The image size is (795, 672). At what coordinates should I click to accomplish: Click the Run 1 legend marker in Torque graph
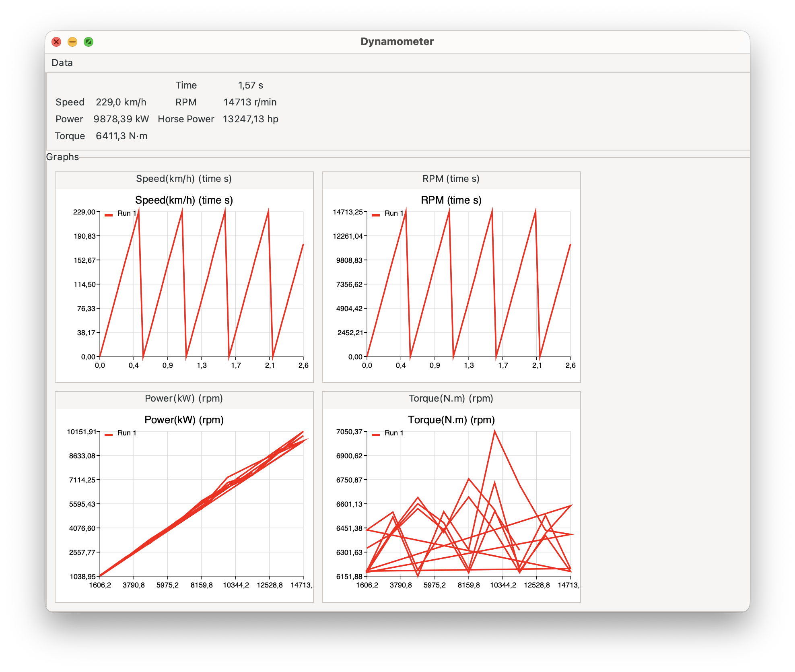tap(376, 435)
